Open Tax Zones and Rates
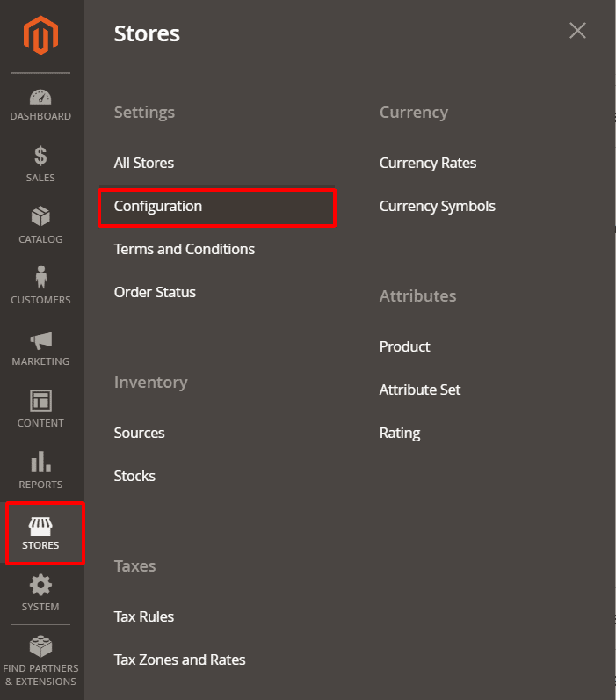 pyautogui.click(x=180, y=660)
